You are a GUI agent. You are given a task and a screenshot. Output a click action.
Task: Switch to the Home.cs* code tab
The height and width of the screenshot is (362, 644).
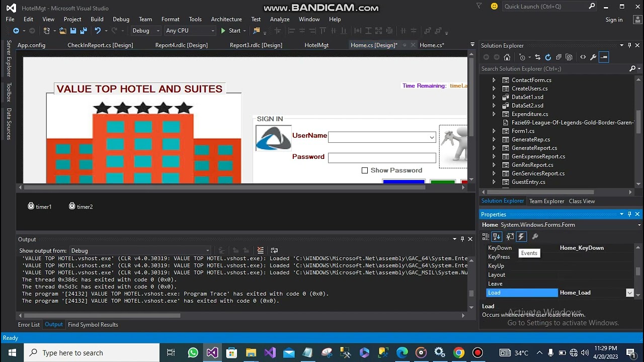click(432, 45)
